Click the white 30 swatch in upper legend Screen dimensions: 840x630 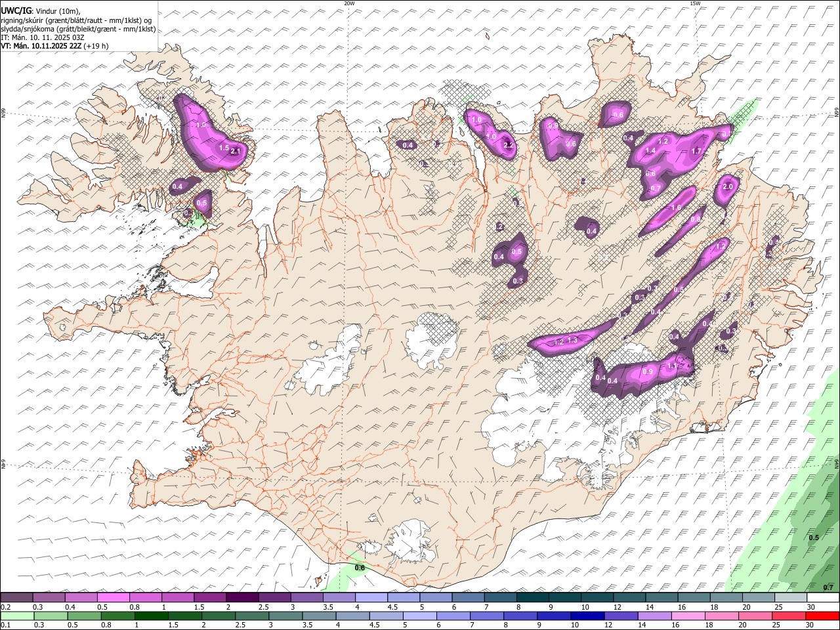823,598
